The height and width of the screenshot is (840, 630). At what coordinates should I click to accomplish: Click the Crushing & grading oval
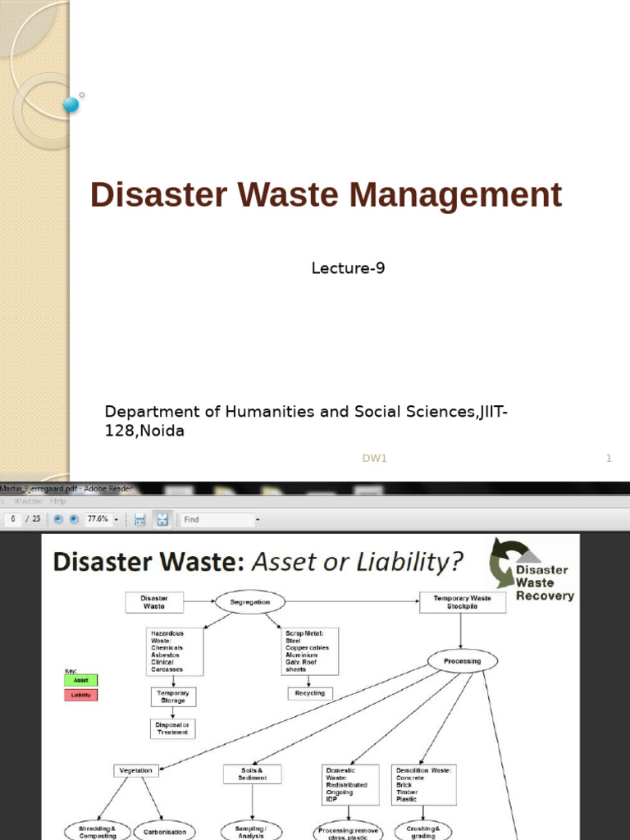point(422,832)
